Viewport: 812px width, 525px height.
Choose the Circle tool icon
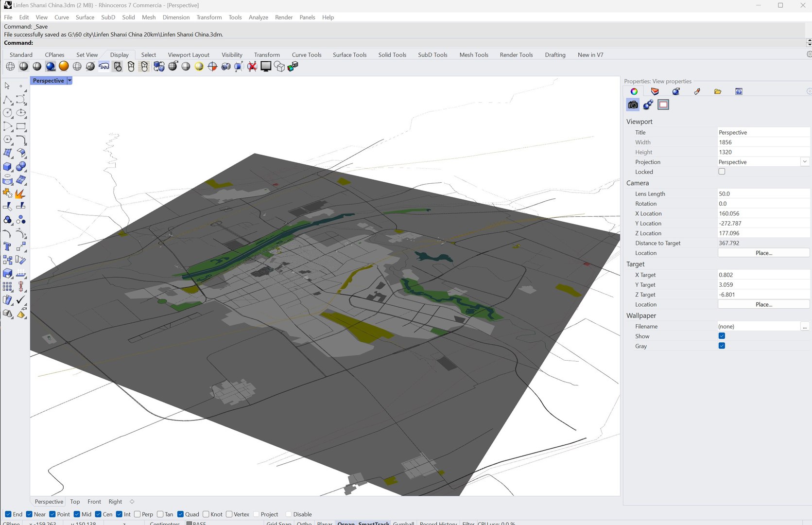pyautogui.click(x=8, y=113)
